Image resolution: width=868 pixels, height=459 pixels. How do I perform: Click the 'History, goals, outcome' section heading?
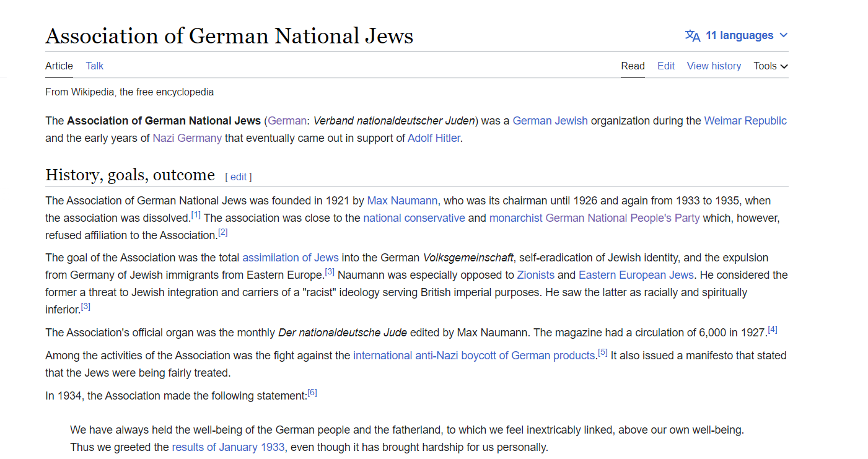[130, 175]
